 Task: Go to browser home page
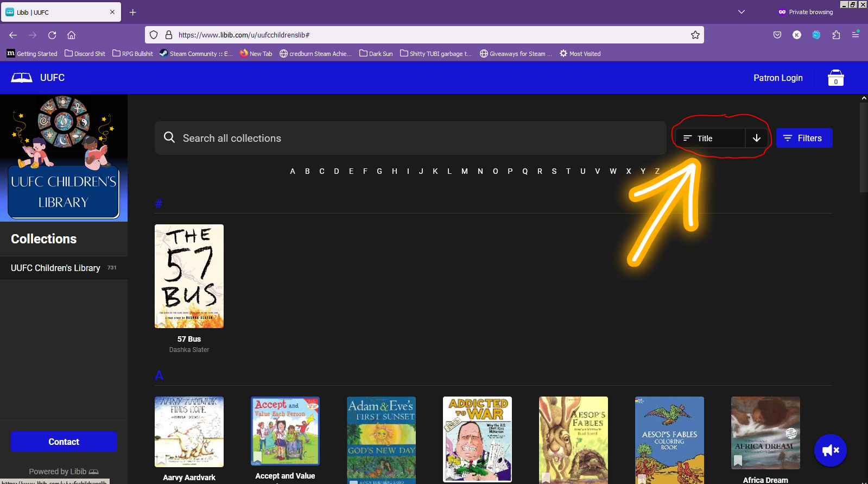[x=71, y=35]
